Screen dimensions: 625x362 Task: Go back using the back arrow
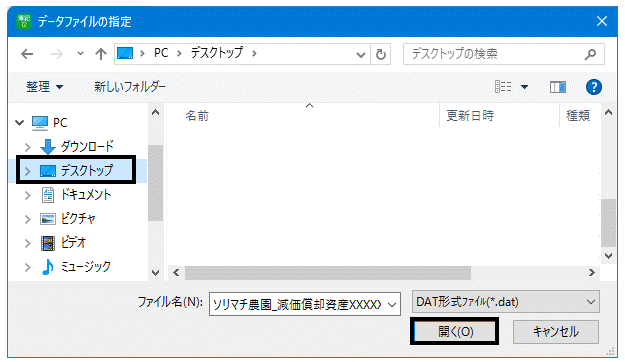27,54
